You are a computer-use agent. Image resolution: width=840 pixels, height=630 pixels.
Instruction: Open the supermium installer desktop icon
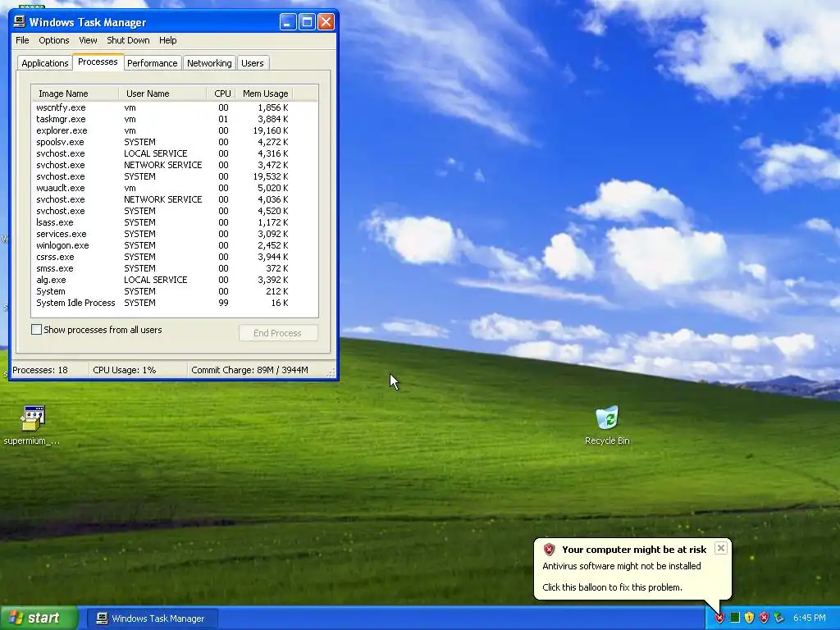pyautogui.click(x=32, y=426)
